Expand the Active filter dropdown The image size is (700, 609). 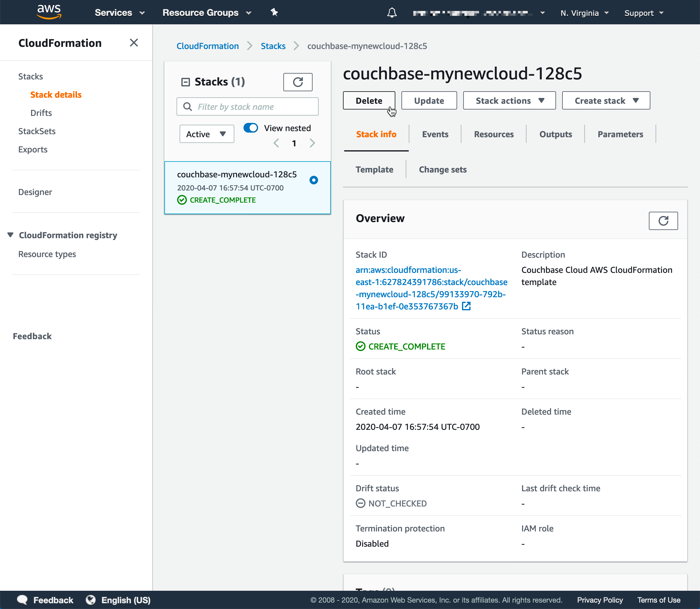206,134
